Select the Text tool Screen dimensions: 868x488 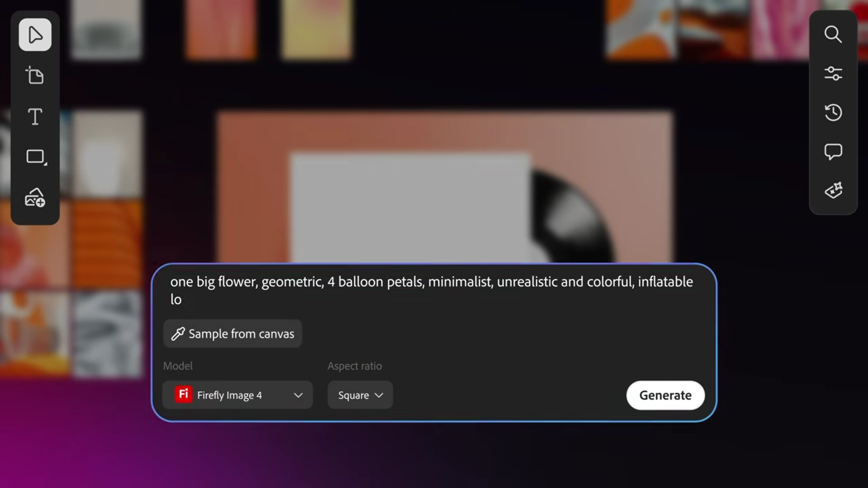pos(35,116)
